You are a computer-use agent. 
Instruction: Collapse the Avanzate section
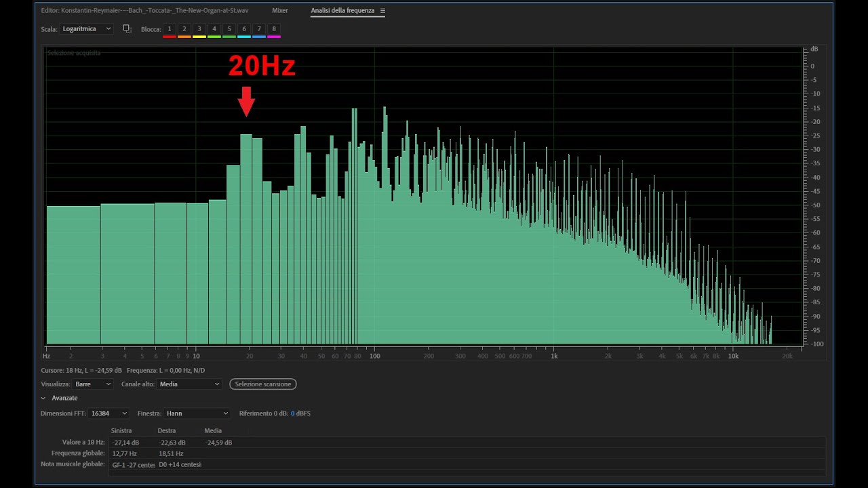[43, 398]
